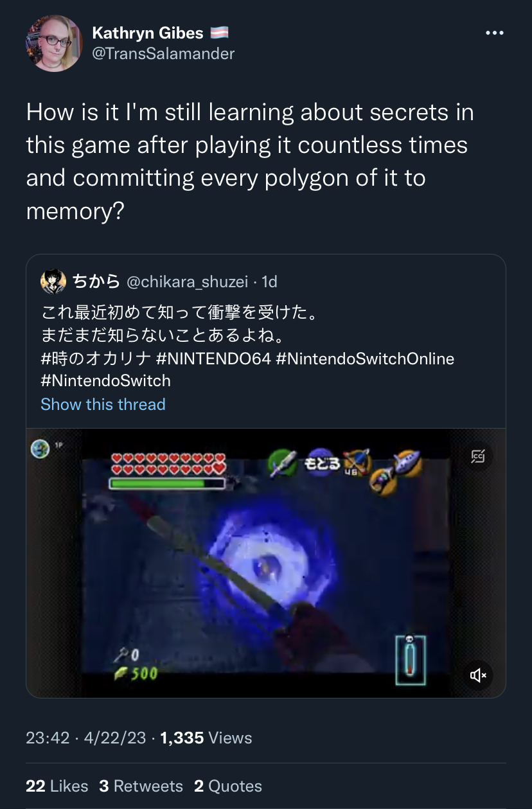The height and width of the screenshot is (809, 532).
Task: Open the #NintendoSwitchOnline hashtag
Action: [365, 359]
